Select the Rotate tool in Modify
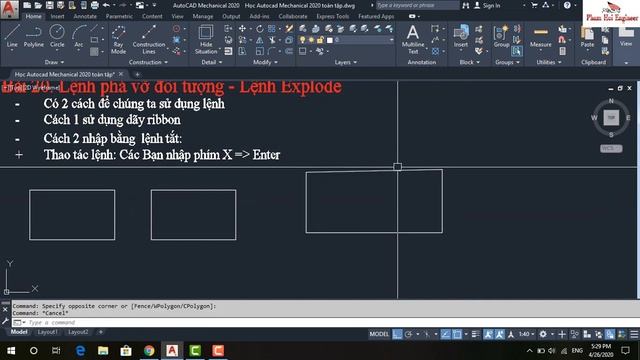 260,29
